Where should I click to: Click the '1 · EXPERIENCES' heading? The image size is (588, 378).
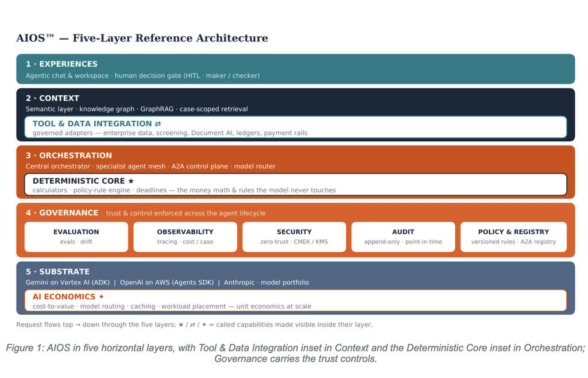click(61, 64)
